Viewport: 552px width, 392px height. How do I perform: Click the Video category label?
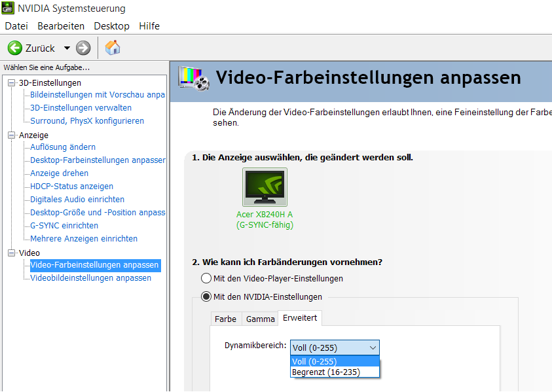pos(29,253)
